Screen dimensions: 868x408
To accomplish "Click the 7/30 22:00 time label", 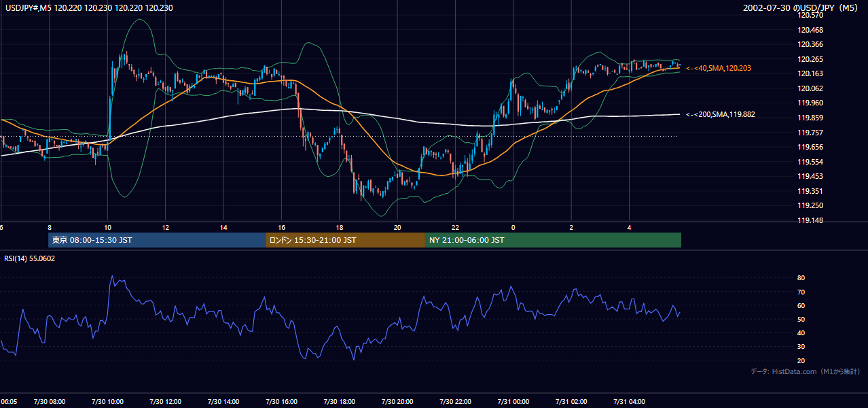I will coord(455,402).
